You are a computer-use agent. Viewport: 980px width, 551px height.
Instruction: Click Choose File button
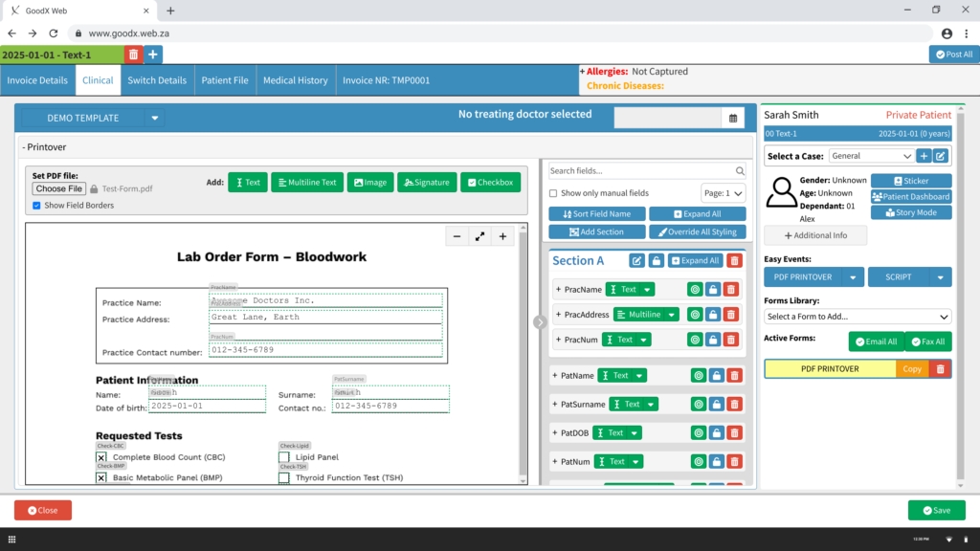(58, 188)
